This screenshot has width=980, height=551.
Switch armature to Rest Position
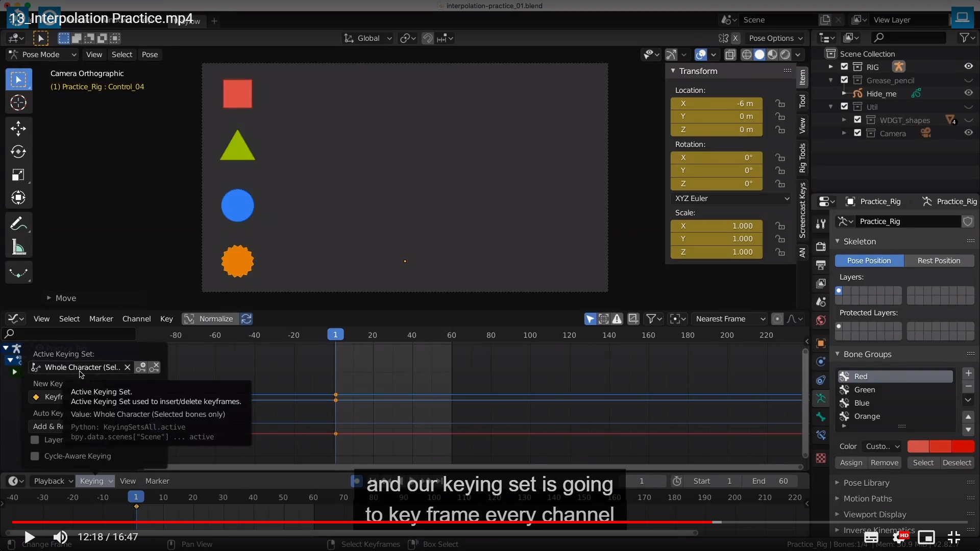tap(938, 261)
